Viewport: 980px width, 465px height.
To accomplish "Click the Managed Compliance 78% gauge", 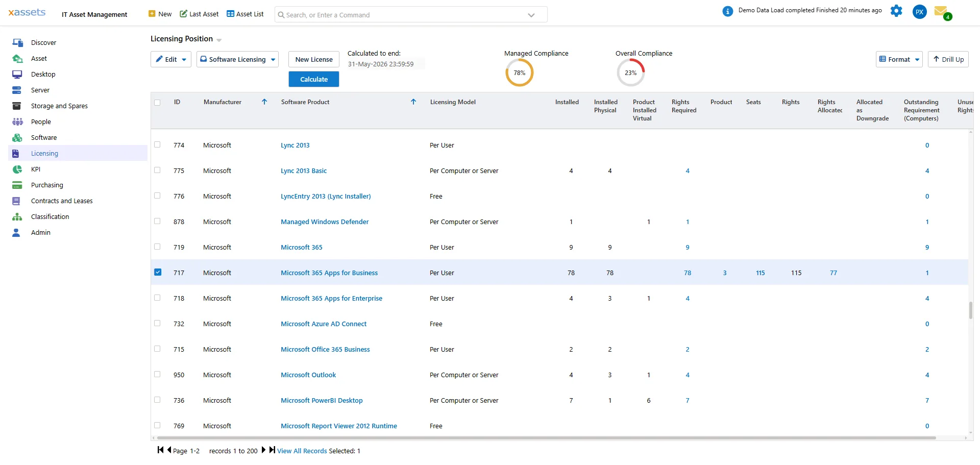I will [520, 73].
